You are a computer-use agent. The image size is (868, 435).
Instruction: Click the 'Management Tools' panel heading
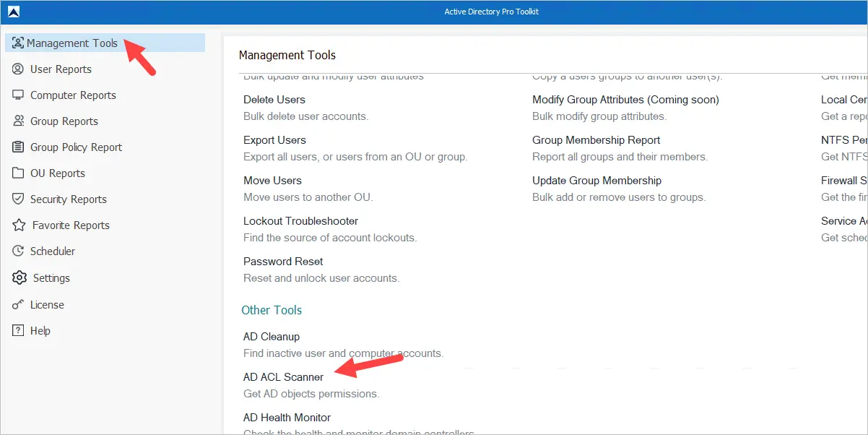(x=287, y=55)
